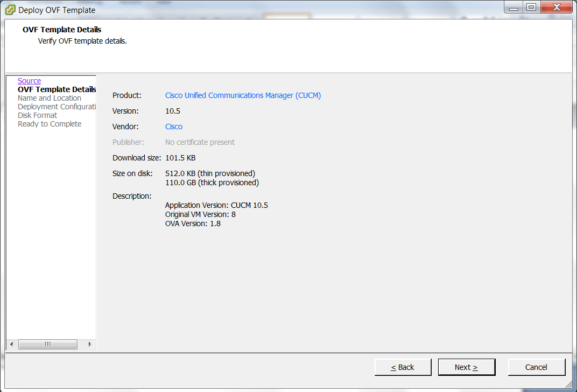Minimize the Deploy OVF Template window
This screenshot has width=577, height=392.
coord(513,8)
